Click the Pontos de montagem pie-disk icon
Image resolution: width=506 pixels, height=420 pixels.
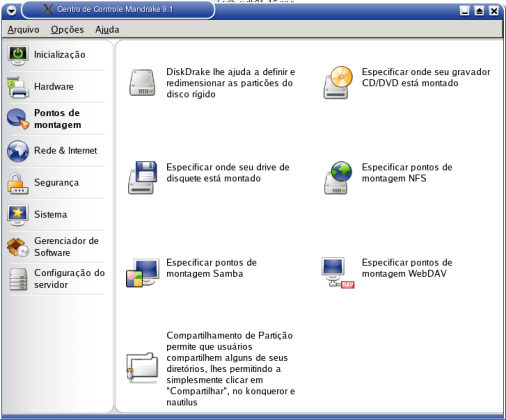point(18,119)
